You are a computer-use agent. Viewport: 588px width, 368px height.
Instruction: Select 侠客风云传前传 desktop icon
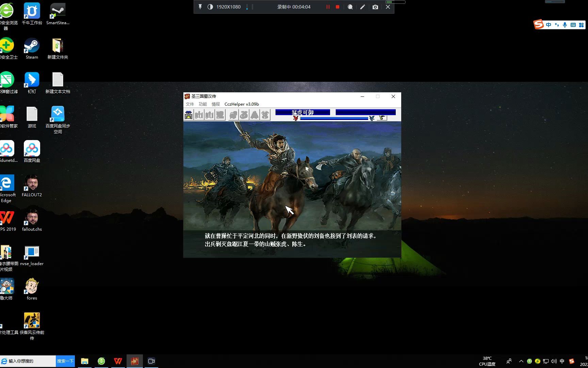click(x=32, y=326)
